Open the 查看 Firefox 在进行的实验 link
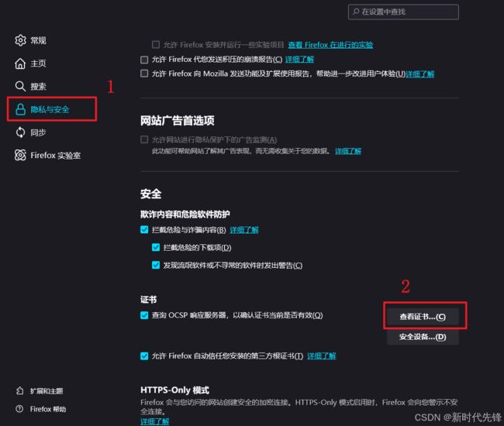504x426 pixels. (330, 45)
